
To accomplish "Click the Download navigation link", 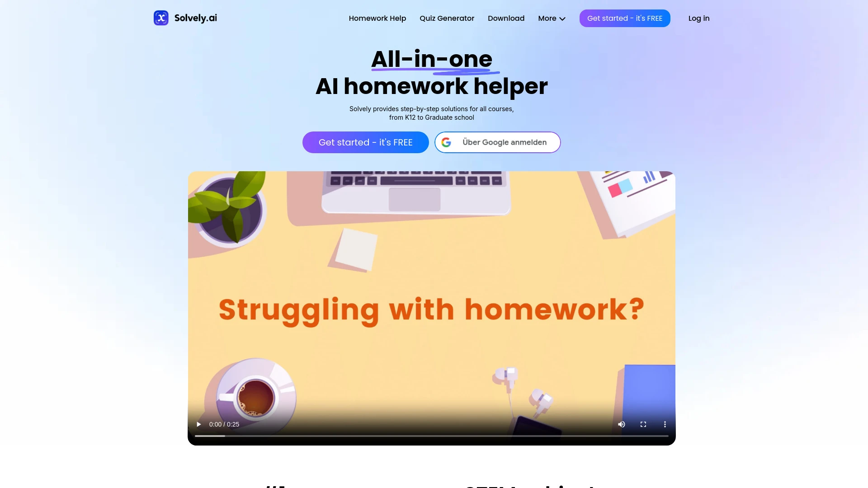I will click(x=506, y=18).
